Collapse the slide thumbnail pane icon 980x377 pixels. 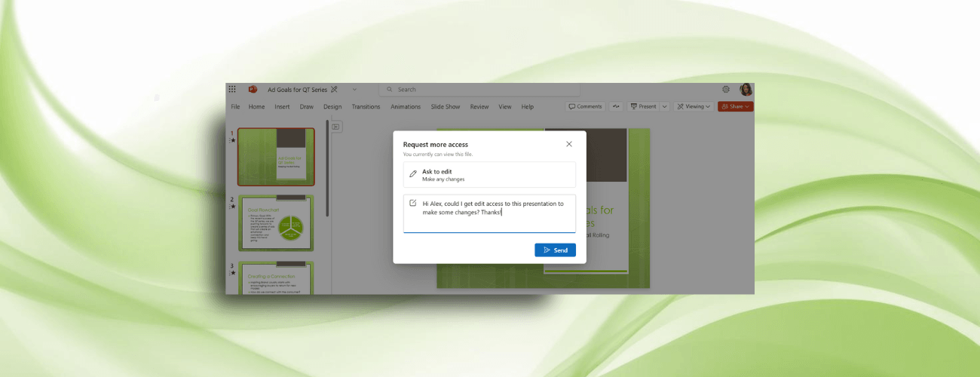click(x=336, y=127)
